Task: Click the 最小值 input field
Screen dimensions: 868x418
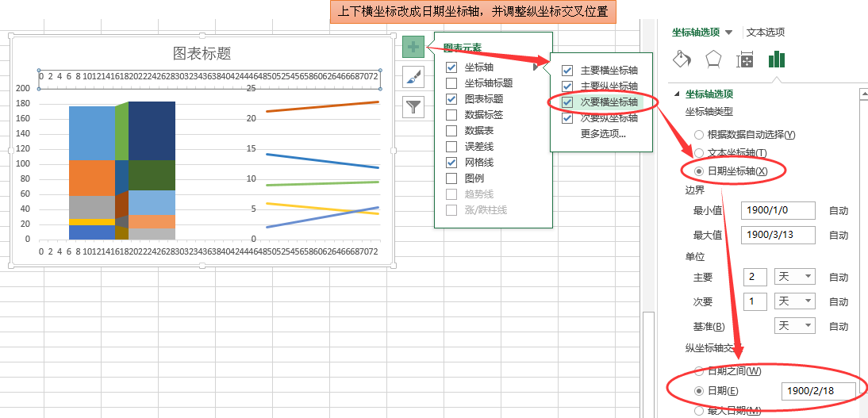Action: coord(778,210)
